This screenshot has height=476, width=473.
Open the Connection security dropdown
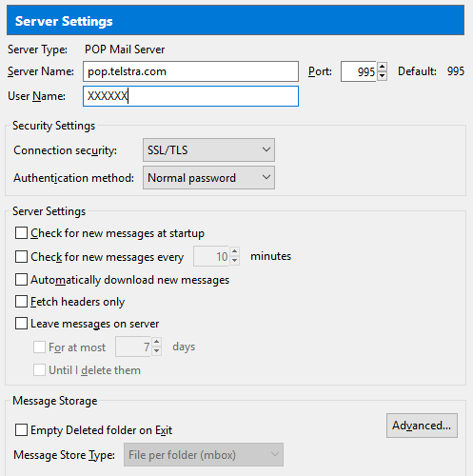(x=208, y=149)
